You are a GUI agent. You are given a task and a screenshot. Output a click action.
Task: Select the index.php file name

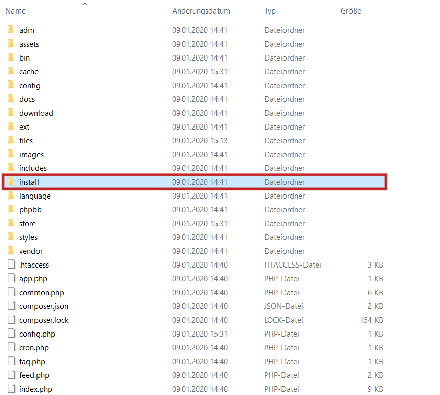pyautogui.click(x=36, y=389)
